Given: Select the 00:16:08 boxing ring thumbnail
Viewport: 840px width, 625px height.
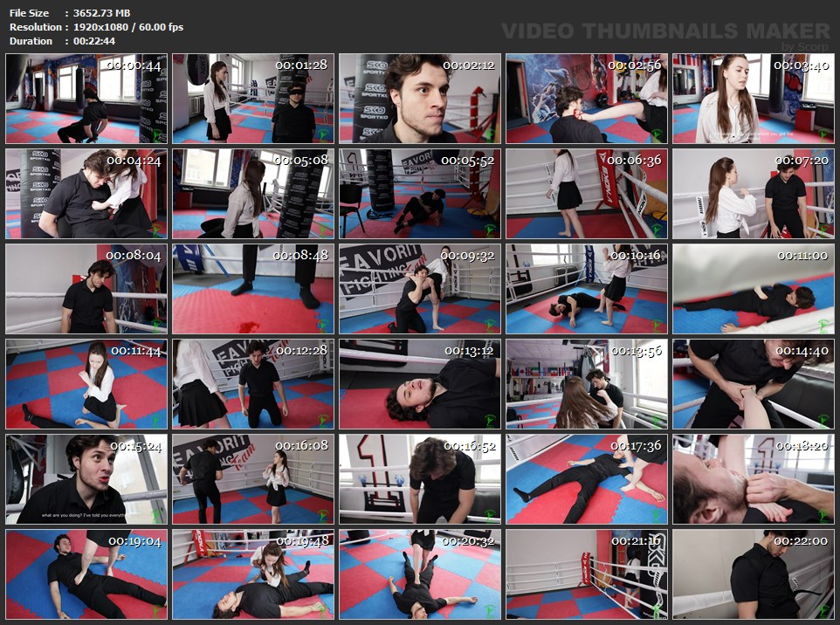Looking at the screenshot, I should (253, 479).
